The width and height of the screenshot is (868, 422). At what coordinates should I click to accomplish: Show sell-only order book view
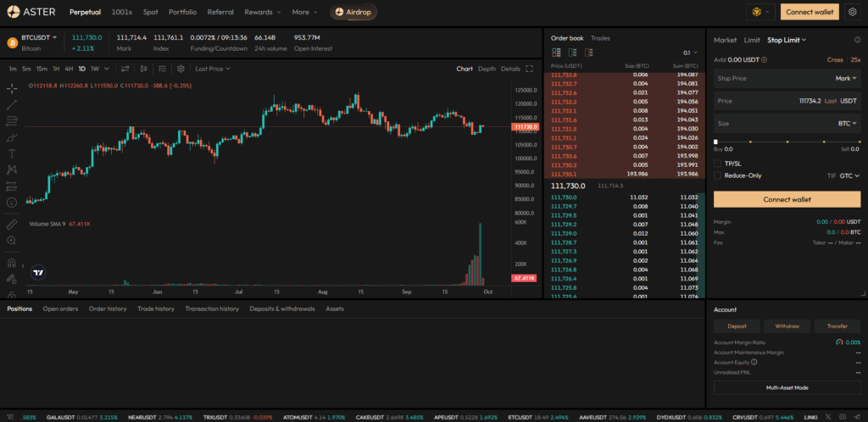[570, 53]
